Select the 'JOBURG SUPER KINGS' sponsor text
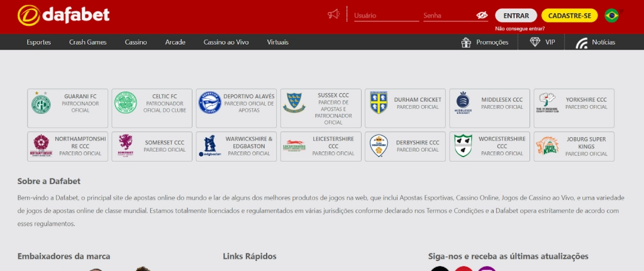This screenshot has height=271, width=644. coord(586,143)
